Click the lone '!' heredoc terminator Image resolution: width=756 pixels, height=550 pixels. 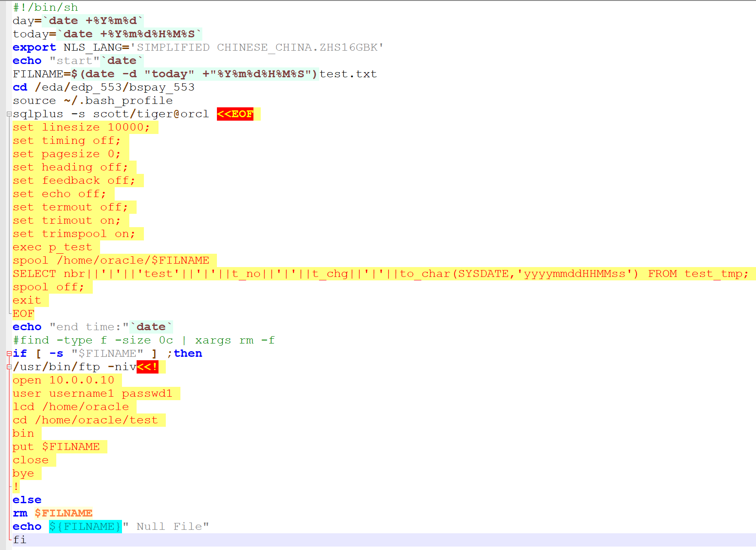tap(16, 487)
